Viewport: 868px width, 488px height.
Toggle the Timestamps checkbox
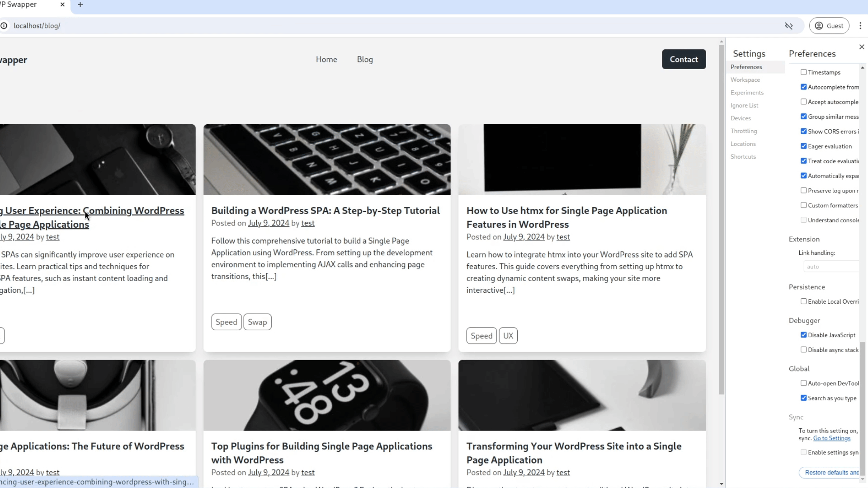[804, 72]
